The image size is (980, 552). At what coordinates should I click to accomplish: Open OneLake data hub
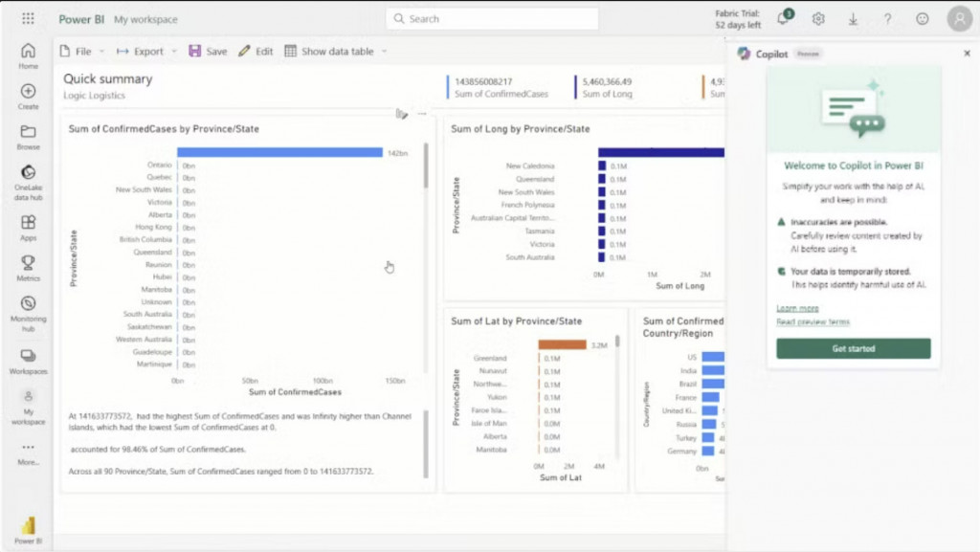[28, 183]
